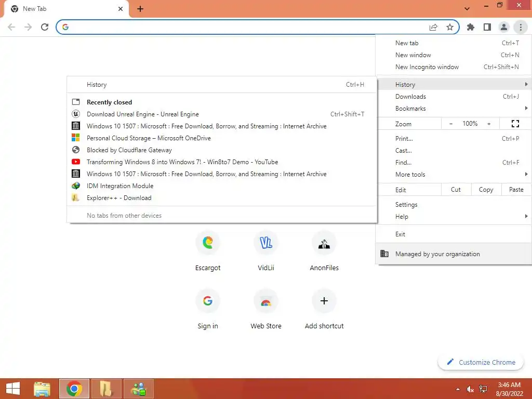Click Paste in the Edit row
The height and width of the screenshot is (399, 532).
tap(516, 190)
